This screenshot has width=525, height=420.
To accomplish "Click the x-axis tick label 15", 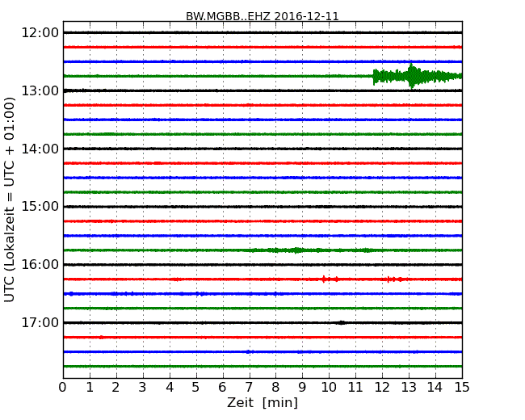I will [462, 387].
